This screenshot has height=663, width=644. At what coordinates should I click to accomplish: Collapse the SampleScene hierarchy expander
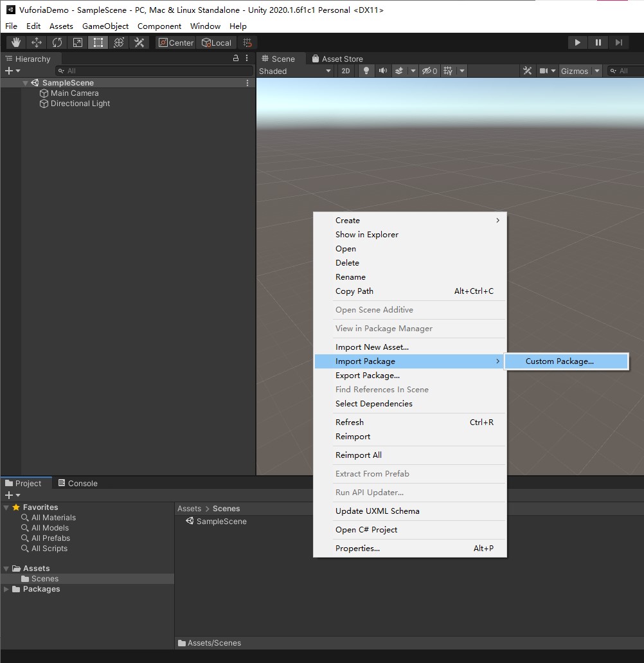tap(25, 82)
